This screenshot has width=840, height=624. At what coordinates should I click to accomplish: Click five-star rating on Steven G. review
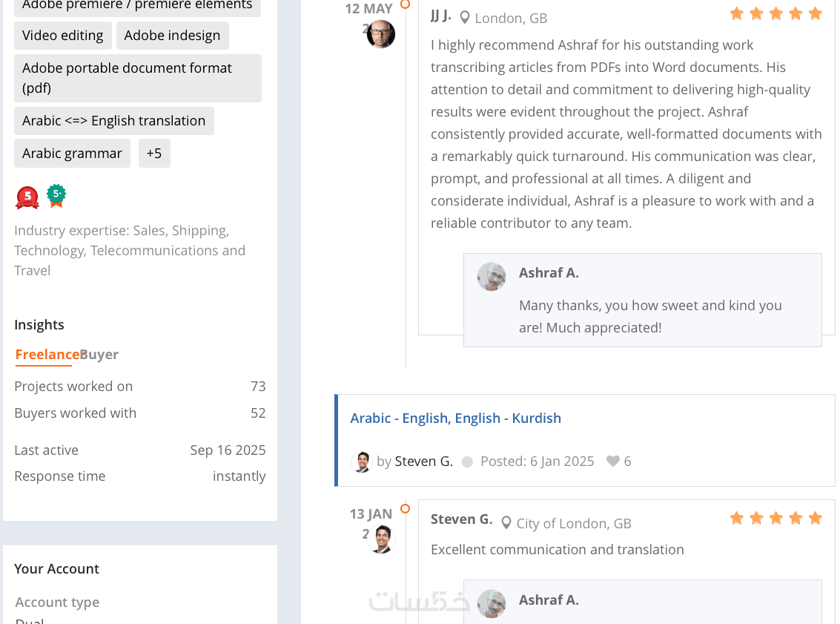775,518
